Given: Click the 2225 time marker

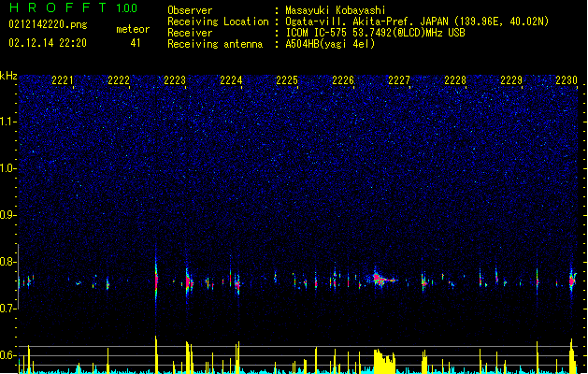Looking at the screenshot, I should tap(287, 80).
